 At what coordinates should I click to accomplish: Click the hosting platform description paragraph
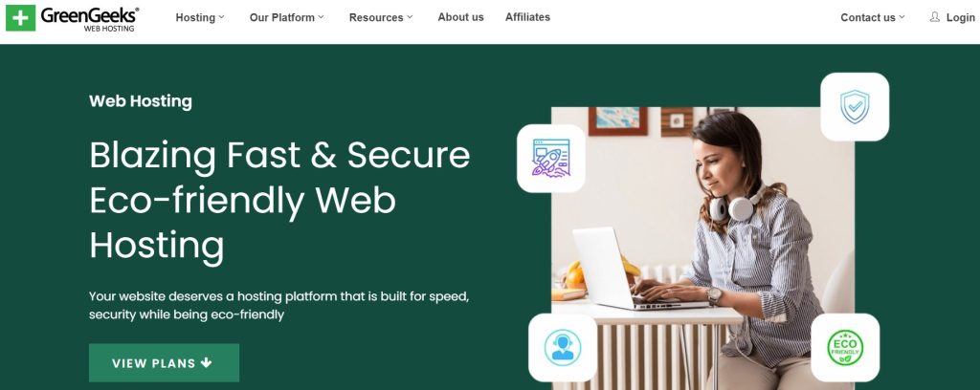pyautogui.click(x=278, y=305)
